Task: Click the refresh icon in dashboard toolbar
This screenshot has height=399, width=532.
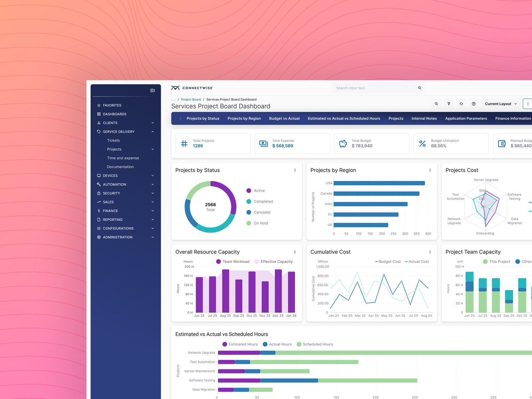Action: (x=461, y=104)
